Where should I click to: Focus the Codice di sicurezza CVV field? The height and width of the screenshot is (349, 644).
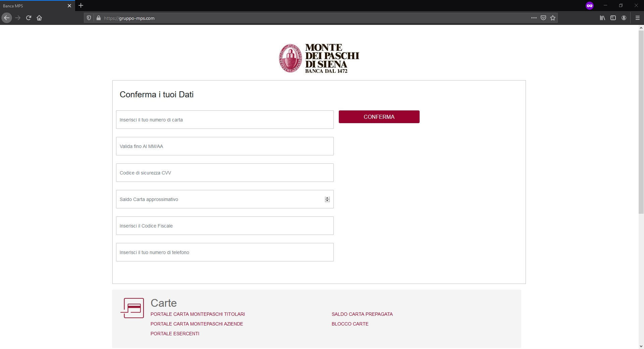[x=225, y=173]
